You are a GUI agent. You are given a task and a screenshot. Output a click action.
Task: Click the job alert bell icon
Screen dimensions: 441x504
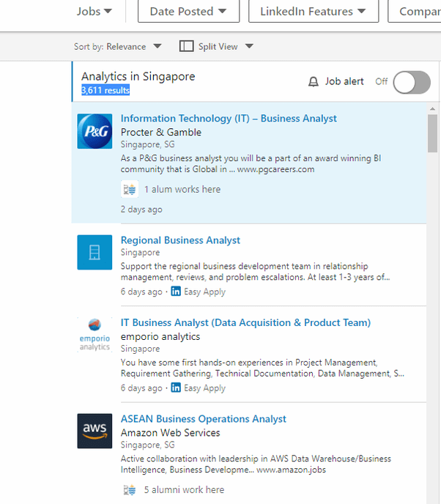314,82
